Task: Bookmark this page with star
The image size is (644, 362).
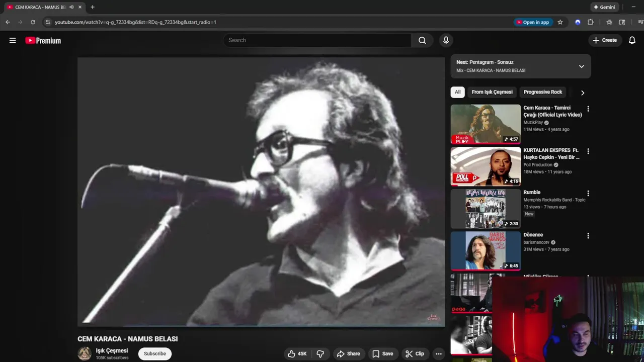Action: 560,22
